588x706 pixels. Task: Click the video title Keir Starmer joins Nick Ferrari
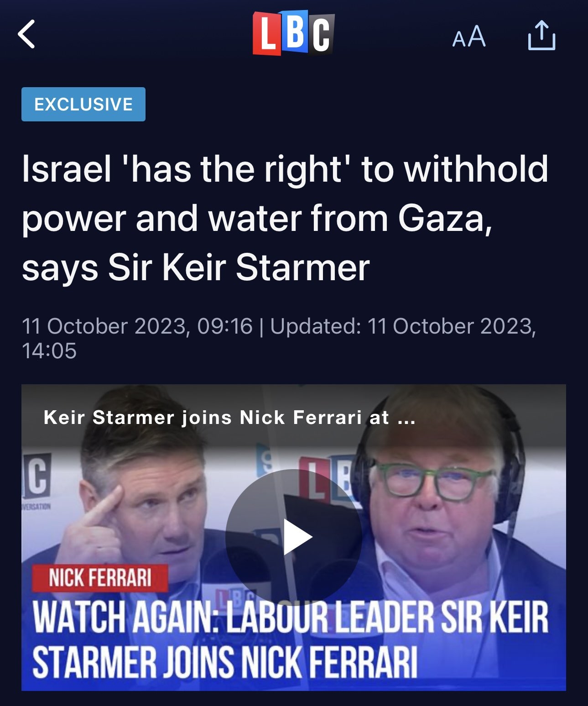click(229, 418)
